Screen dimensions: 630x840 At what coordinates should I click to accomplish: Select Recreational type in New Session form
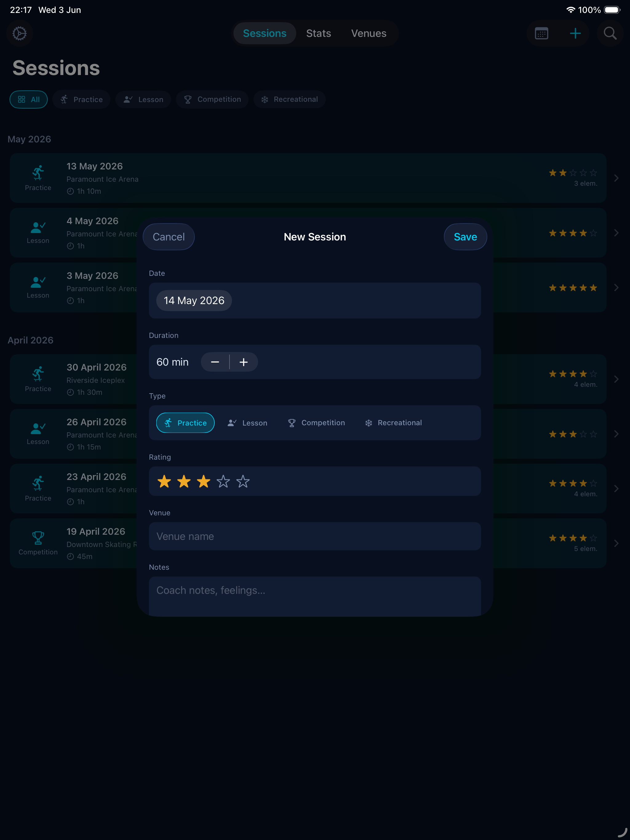393,423
